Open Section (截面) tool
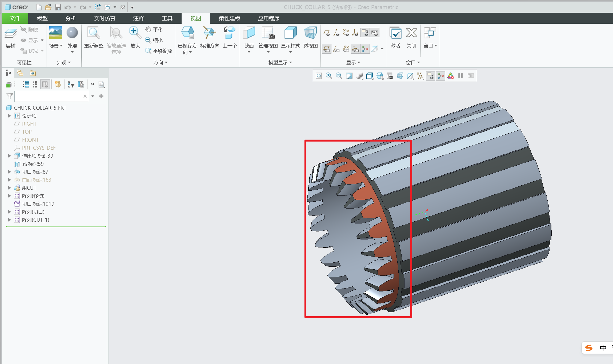 click(249, 33)
